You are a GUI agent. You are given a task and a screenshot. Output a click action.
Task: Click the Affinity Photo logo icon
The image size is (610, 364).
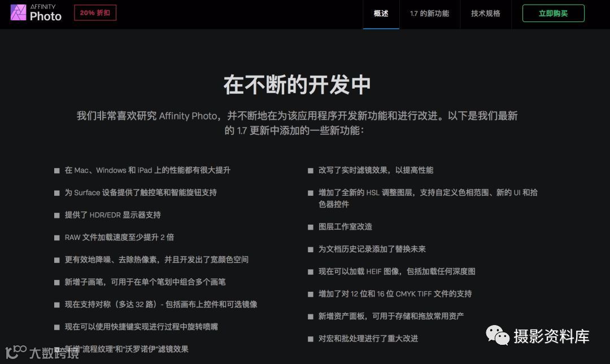click(18, 12)
